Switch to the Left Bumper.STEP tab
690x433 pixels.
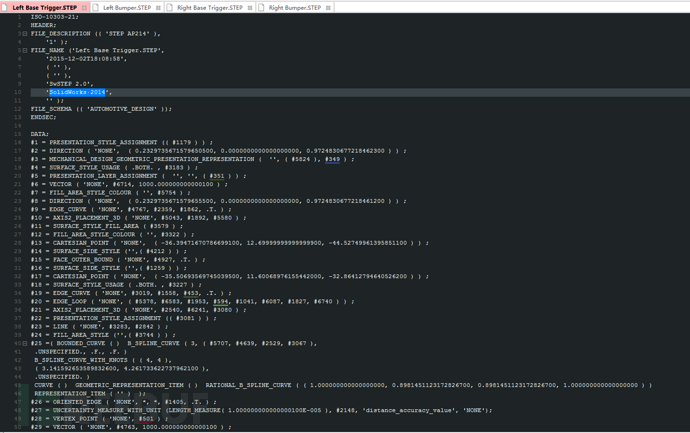(127, 7)
